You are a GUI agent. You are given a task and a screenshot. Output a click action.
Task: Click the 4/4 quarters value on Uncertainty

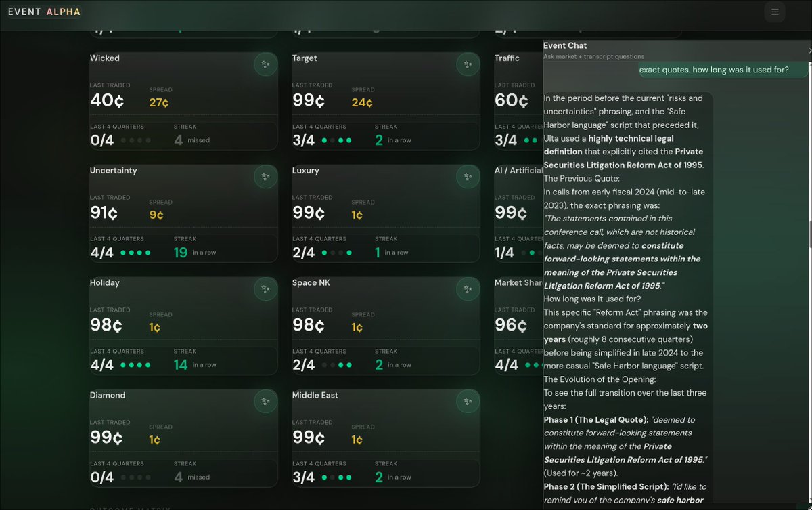[x=101, y=253]
